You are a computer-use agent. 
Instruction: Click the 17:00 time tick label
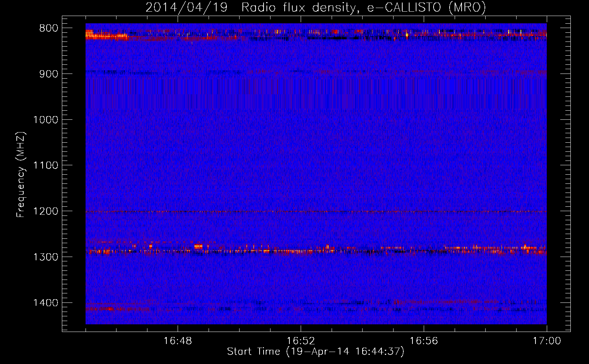(547, 341)
